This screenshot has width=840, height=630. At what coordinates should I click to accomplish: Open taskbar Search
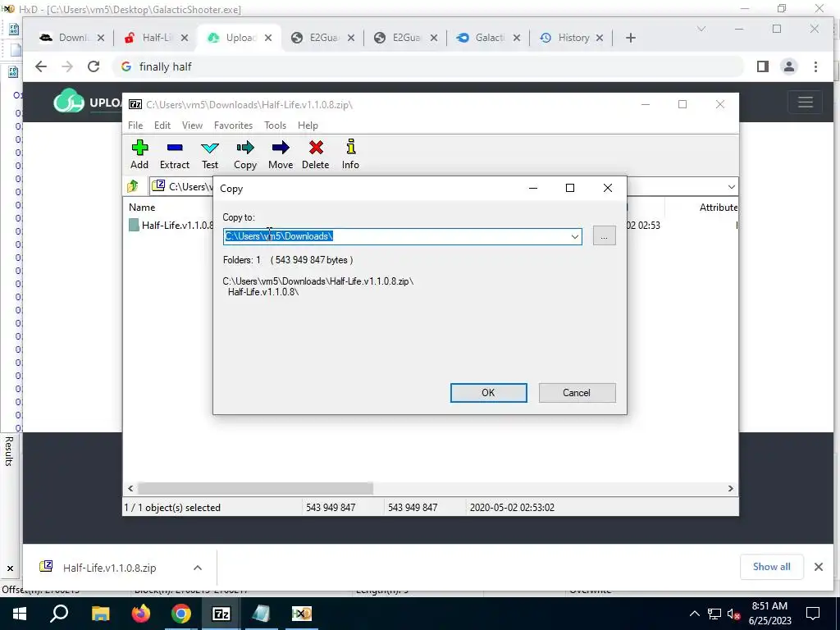[x=59, y=614]
